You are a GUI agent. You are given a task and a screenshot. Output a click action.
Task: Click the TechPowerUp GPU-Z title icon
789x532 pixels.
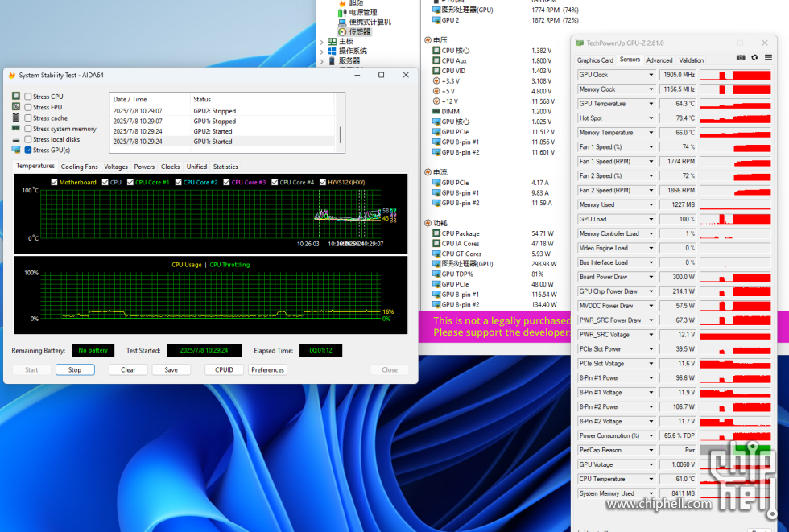(x=580, y=43)
